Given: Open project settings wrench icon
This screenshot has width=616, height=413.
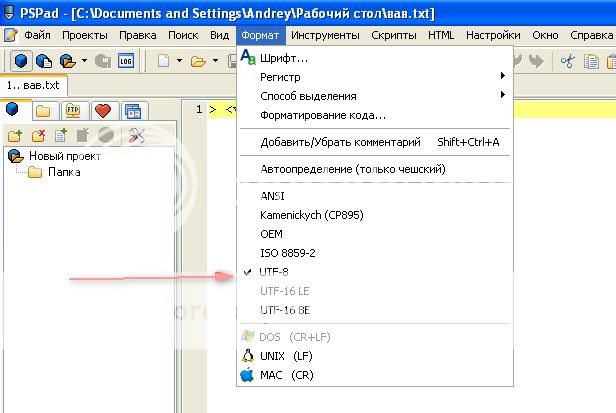Looking at the screenshot, I should point(136,136).
